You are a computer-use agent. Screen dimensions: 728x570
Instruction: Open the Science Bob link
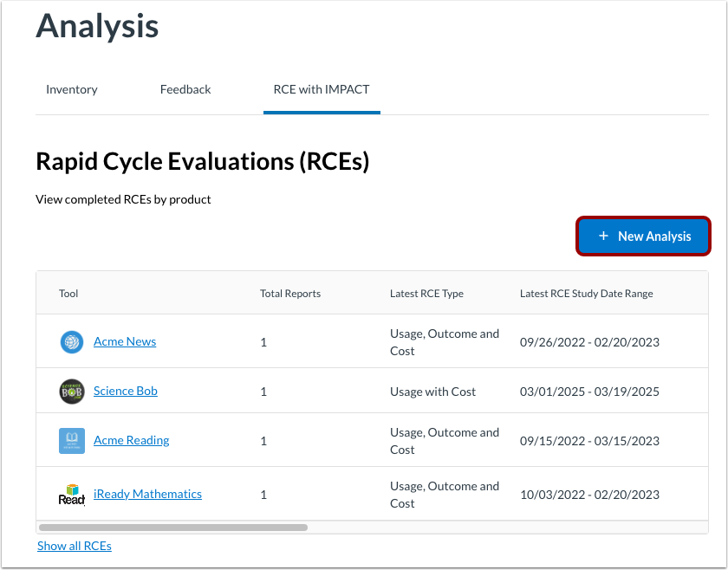126,391
